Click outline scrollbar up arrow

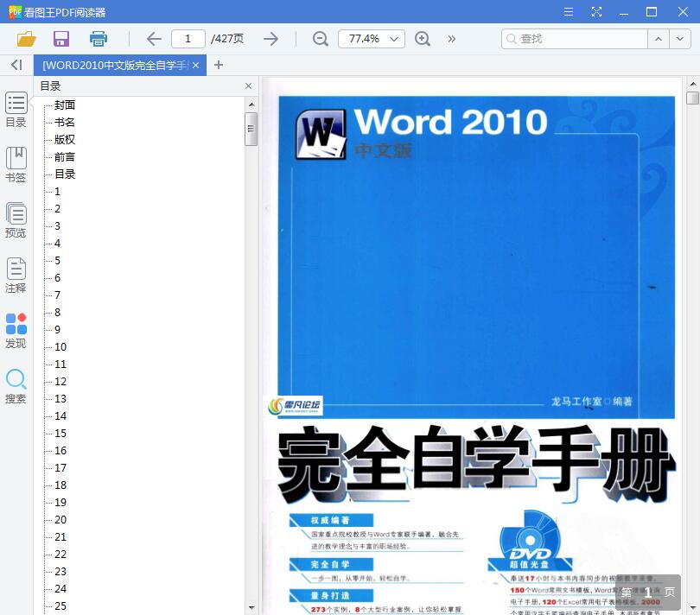point(251,105)
